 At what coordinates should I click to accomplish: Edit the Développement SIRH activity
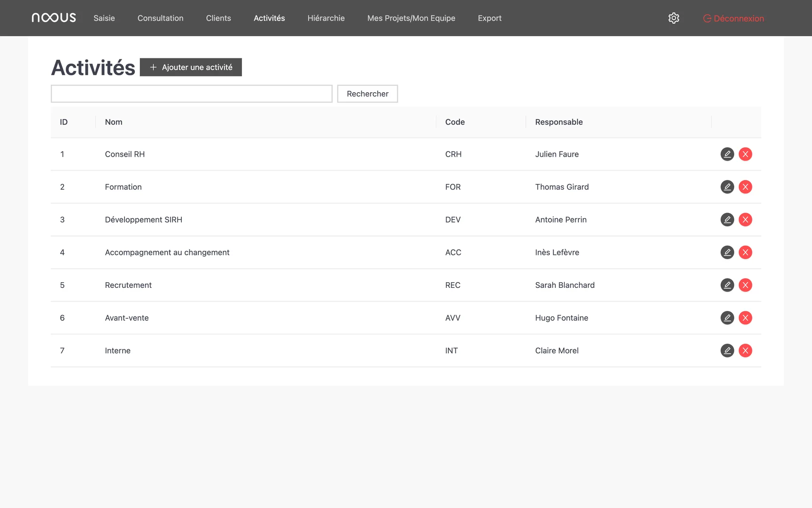click(x=727, y=220)
